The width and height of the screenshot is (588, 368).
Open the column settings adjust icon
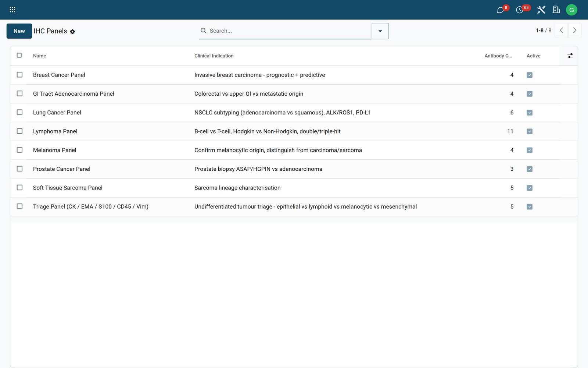click(570, 56)
